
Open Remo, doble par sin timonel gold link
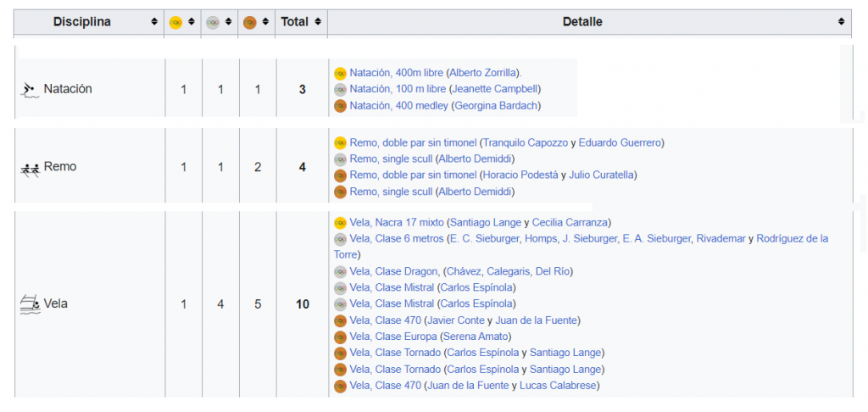pos(413,142)
